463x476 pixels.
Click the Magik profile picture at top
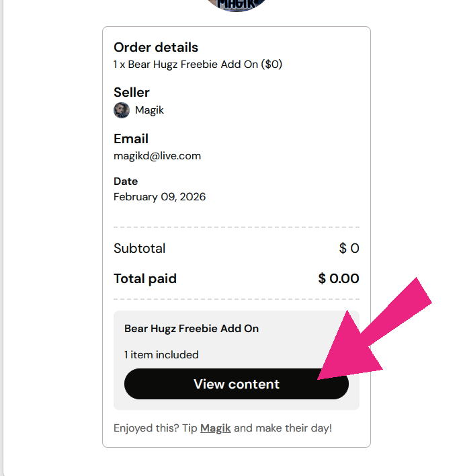point(237,5)
